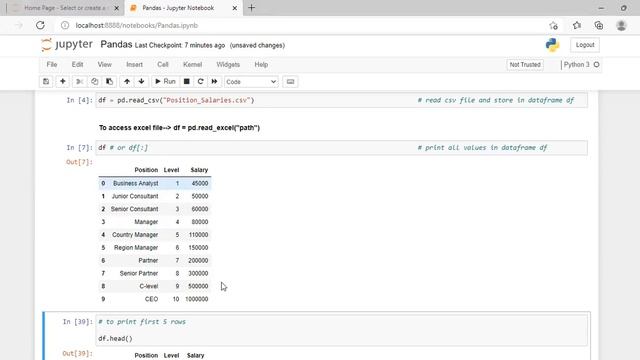Open the command palette keyboard icon
Viewport: 640px width, 360px height.
point(290,82)
